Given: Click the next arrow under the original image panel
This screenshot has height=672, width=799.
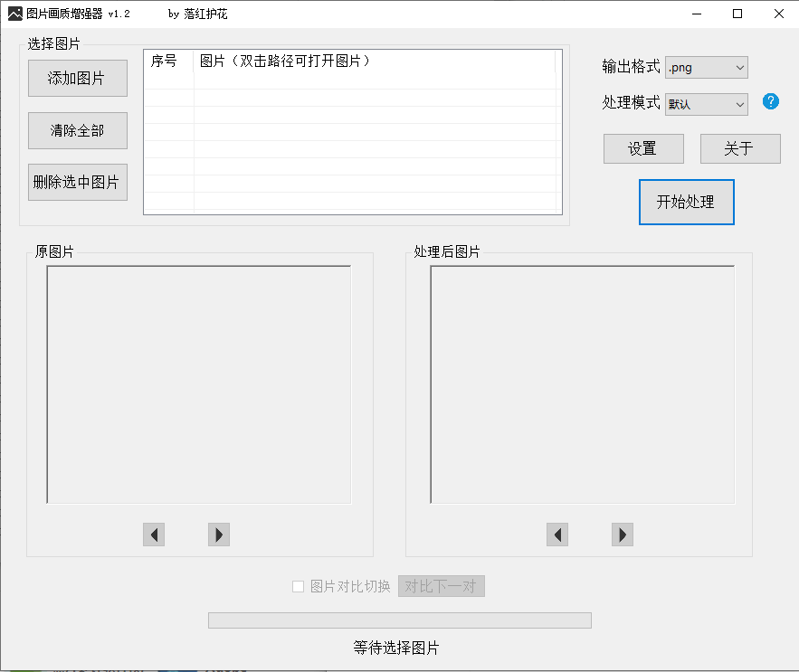Looking at the screenshot, I should (x=218, y=535).
